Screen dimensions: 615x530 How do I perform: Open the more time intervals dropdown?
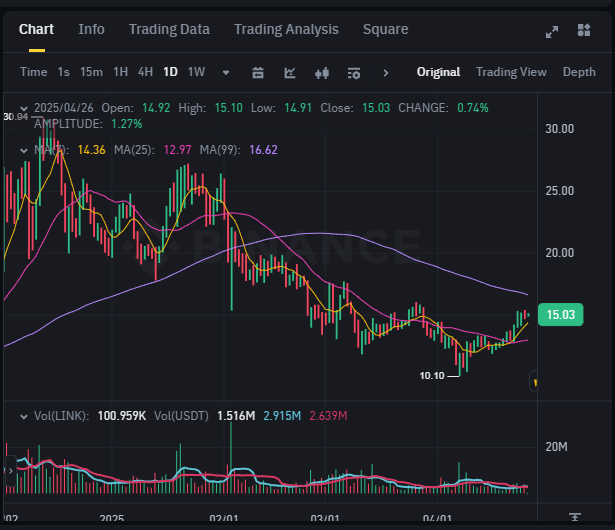(x=226, y=73)
